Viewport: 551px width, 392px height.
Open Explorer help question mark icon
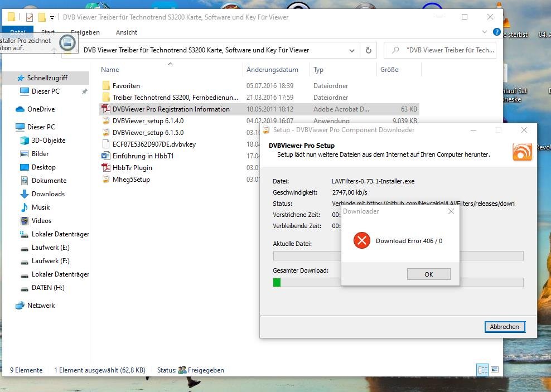(496, 32)
